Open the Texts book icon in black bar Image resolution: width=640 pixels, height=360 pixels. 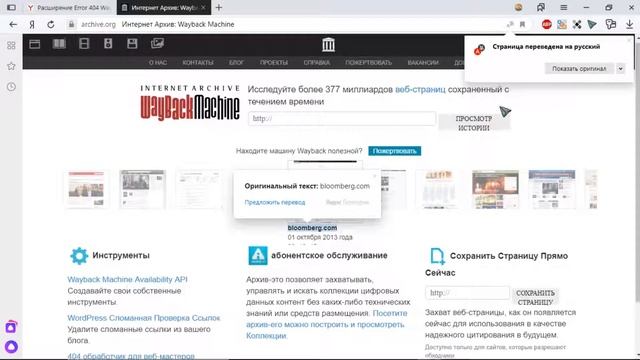click(59, 44)
